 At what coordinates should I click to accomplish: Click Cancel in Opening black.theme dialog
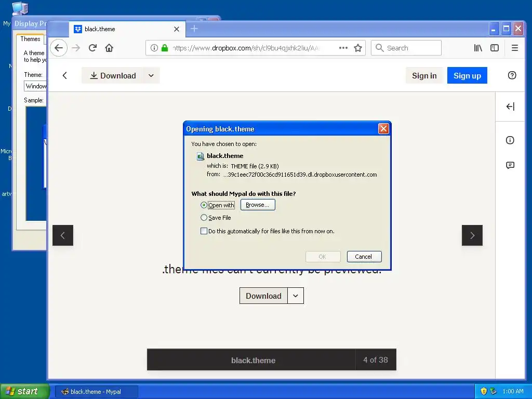pyautogui.click(x=364, y=257)
